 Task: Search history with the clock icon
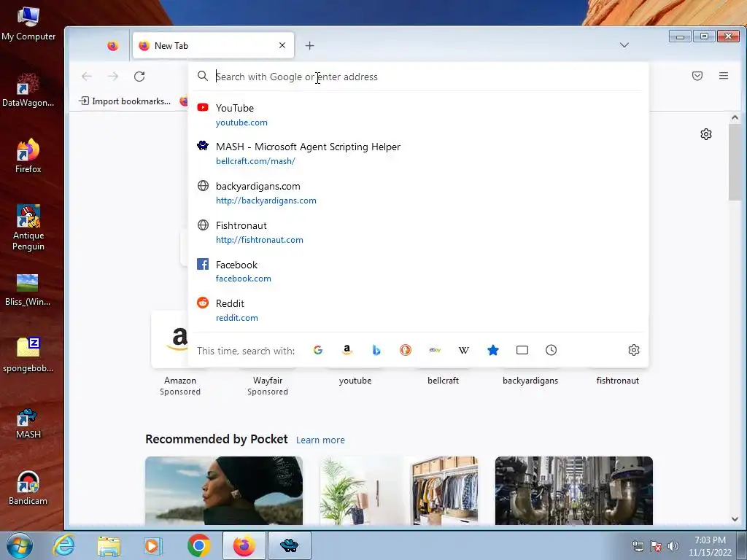[551, 351]
